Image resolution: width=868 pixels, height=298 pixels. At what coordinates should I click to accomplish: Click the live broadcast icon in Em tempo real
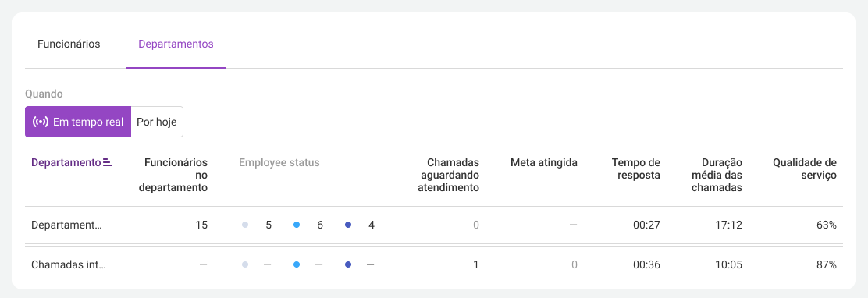[x=41, y=122]
